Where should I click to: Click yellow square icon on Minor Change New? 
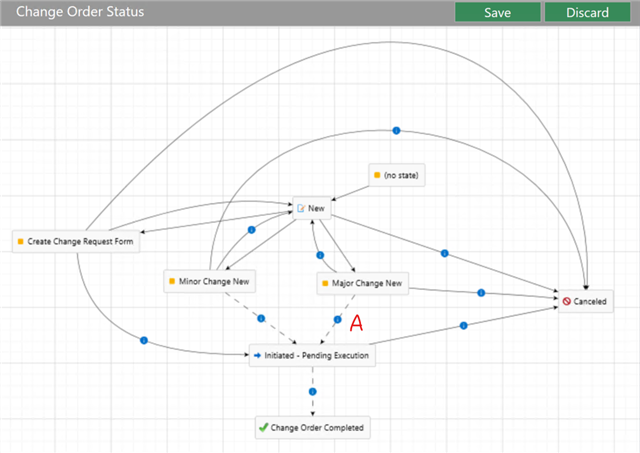172,281
